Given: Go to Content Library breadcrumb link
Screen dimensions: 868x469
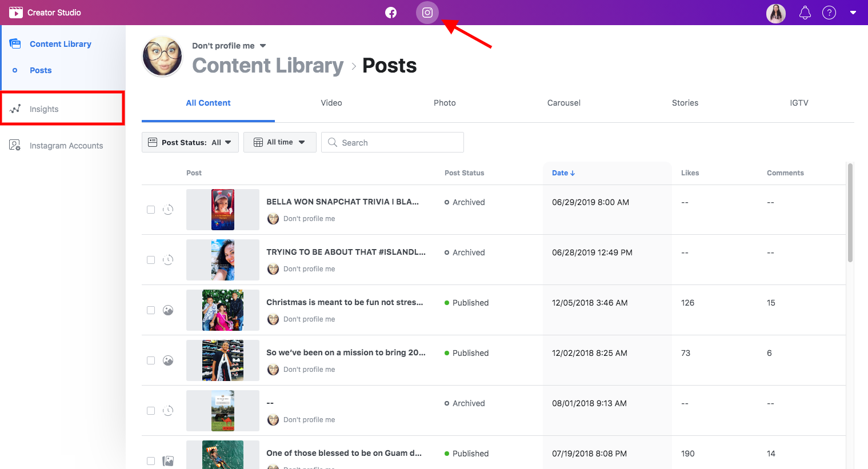Looking at the screenshot, I should coord(267,66).
